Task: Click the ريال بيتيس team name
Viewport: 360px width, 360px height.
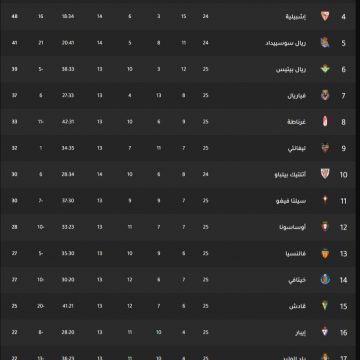Action: point(291,69)
